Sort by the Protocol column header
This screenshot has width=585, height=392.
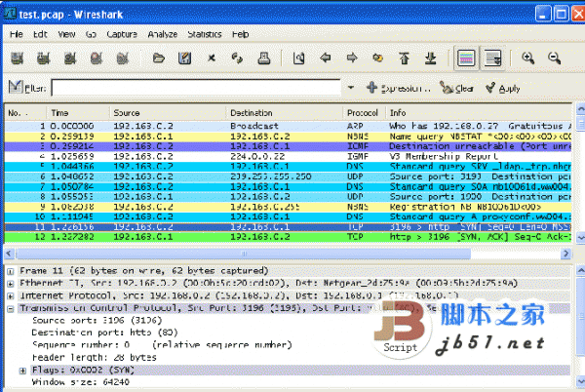(x=364, y=113)
